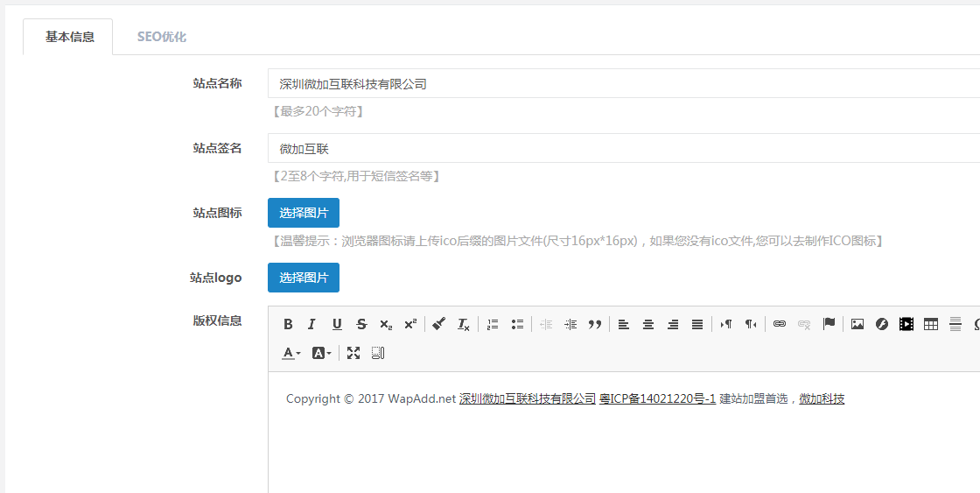Insert a hyperlink using the link icon
The width and height of the screenshot is (980, 493).
pos(780,324)
